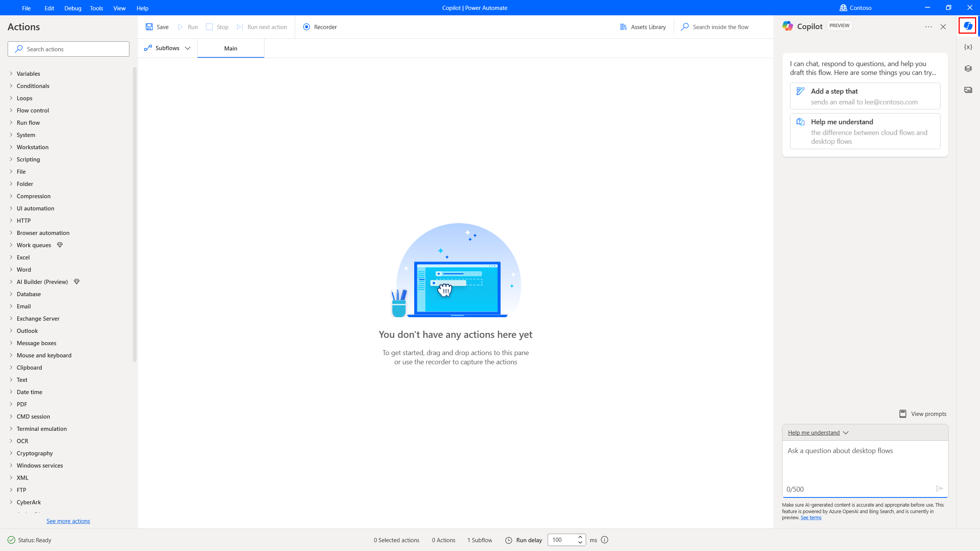
Task: Select the Main tab
Action: [230, 48]
